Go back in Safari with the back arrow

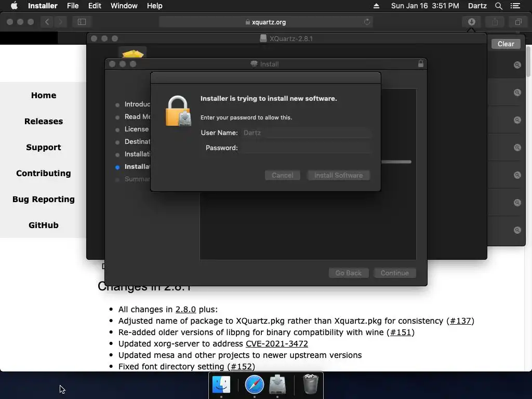47,22
